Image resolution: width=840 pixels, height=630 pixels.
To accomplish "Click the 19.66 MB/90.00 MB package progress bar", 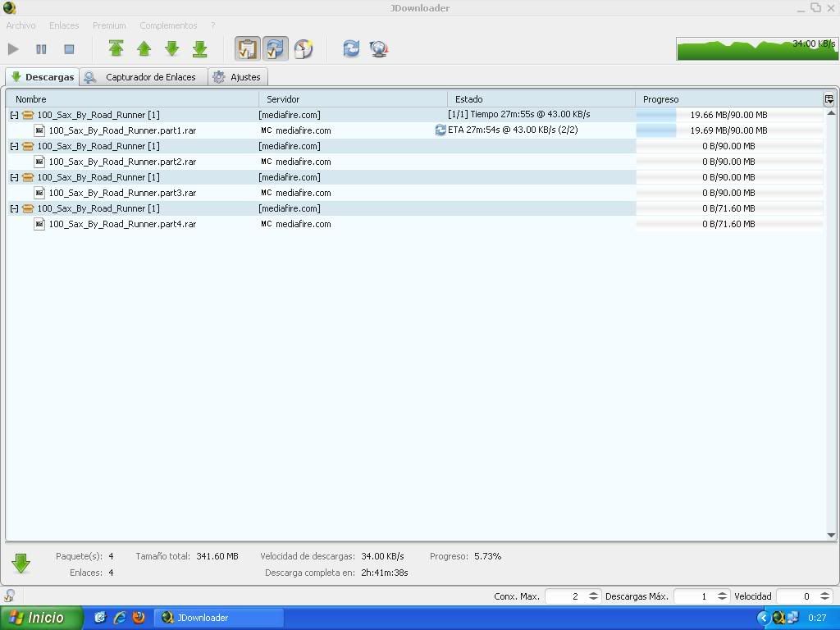I will (729, 115).
